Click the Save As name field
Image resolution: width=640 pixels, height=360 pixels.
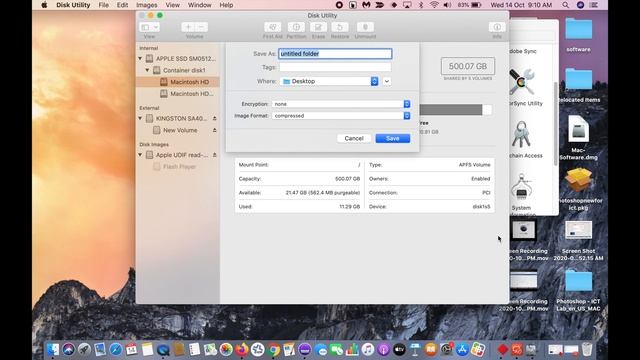(335, 54)
